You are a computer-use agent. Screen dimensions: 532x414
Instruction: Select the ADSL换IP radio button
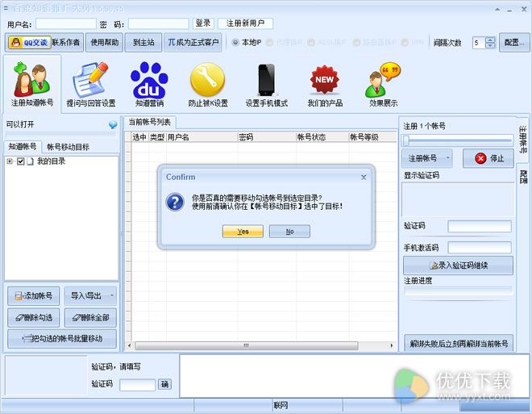[310, 43]
